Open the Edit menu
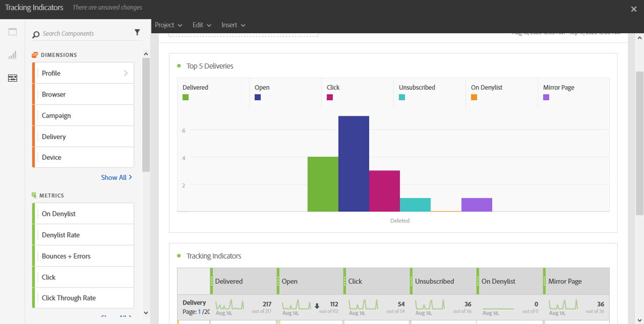This screenshot has height=324, width=644. coord(202,25)
